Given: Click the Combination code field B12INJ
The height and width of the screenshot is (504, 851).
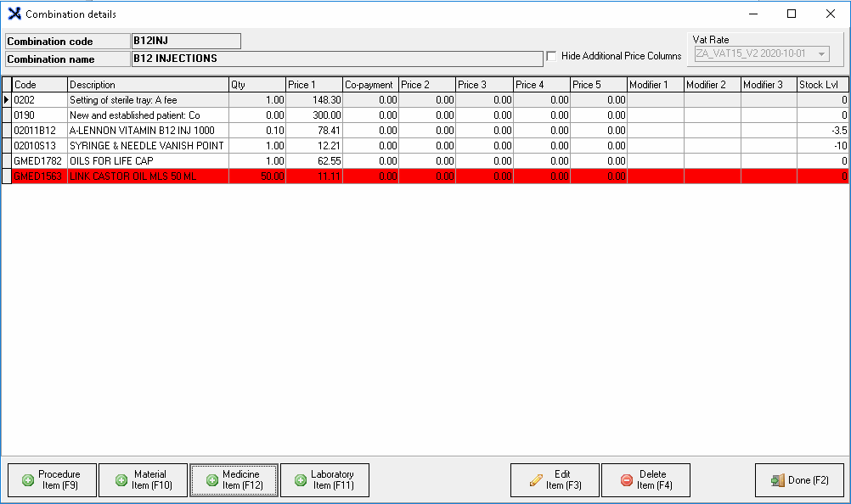Looking at the screenshot, I should 186,42.
